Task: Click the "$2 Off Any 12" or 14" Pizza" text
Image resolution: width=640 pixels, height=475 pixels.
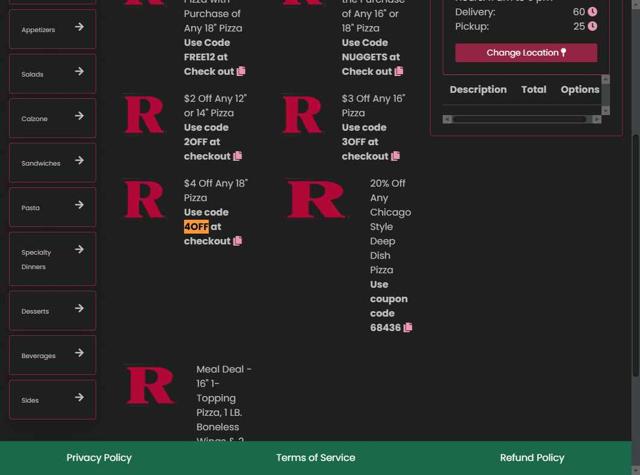Action: pyautogui.click(x=215, y=106)
